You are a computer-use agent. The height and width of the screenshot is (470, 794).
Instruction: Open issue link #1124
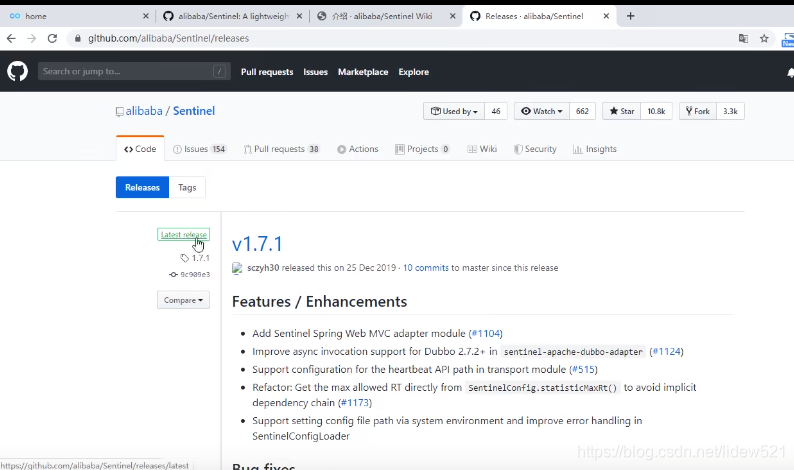(x=666, y=351)
